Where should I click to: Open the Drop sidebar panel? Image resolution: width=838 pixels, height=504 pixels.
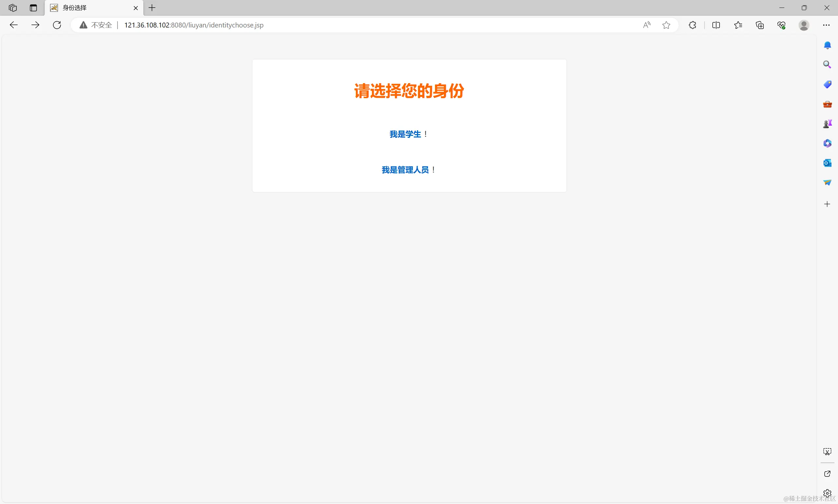pos(827,182)
